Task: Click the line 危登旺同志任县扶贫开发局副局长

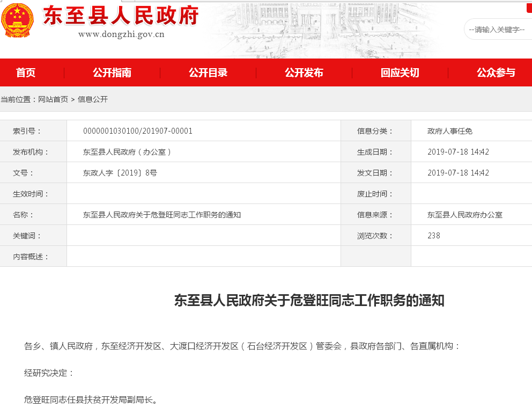Action: click(91, 400)
